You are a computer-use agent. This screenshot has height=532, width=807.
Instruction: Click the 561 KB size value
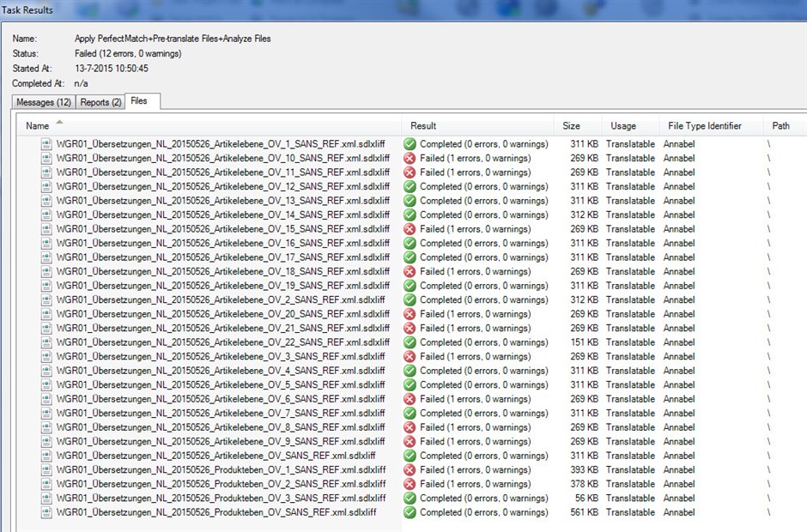click(584, 512)
